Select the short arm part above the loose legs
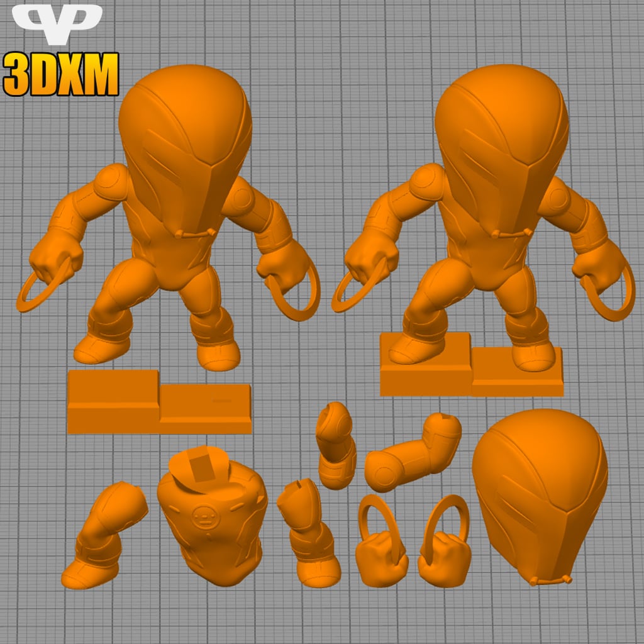The image size is (644, 644). [336, 445]
